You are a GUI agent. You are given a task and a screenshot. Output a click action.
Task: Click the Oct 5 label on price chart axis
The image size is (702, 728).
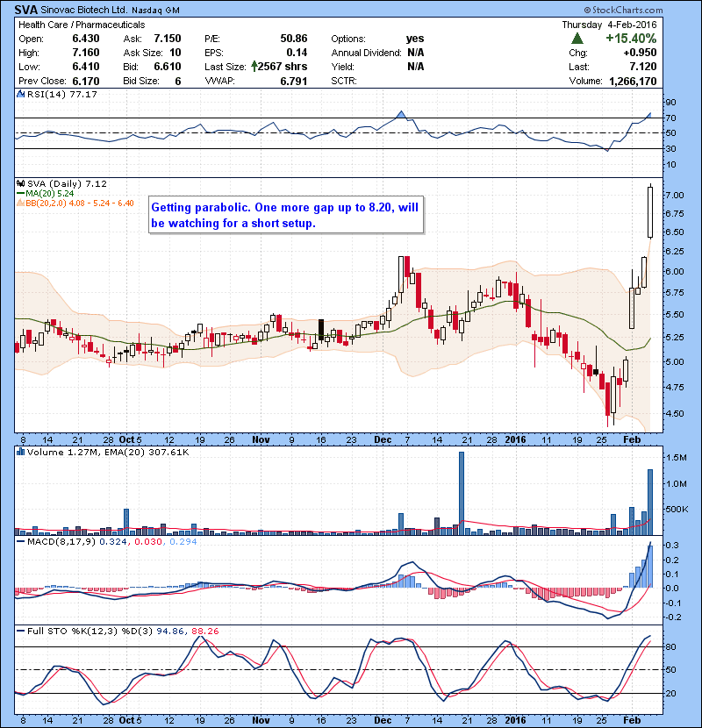[x=130, y=439]
